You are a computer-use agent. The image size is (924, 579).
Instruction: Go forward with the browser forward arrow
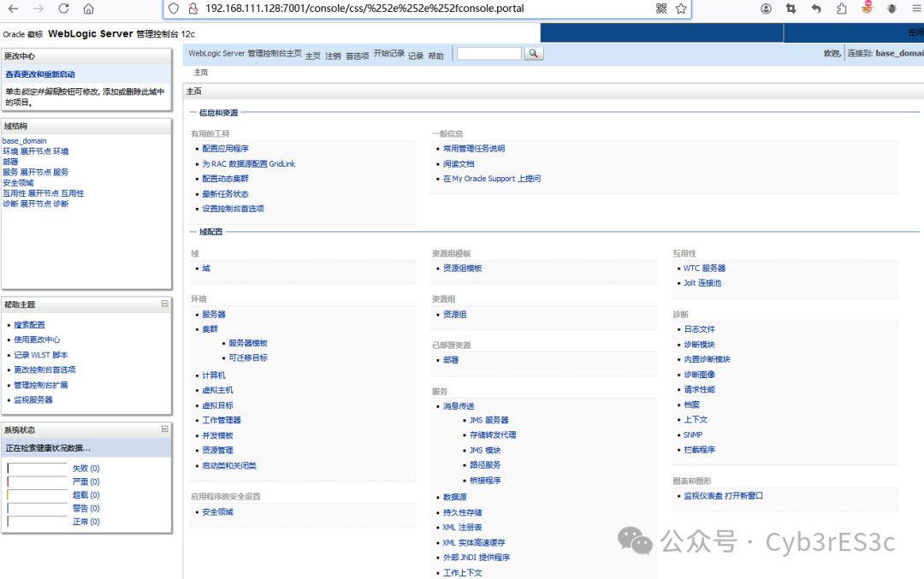click(38, 9)
